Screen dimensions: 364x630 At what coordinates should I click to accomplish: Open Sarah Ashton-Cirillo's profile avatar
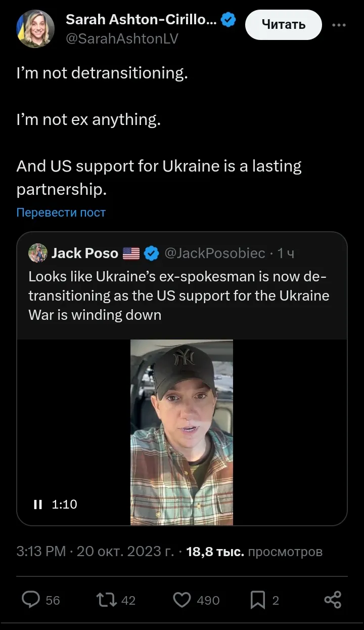35,29
